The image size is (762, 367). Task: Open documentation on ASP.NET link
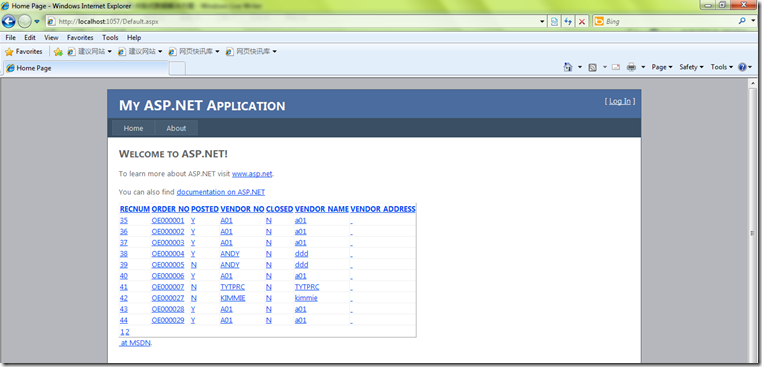point(221,192)
